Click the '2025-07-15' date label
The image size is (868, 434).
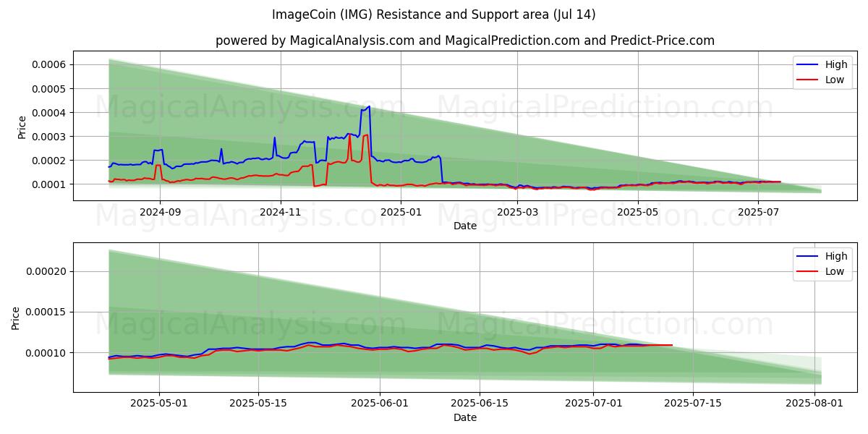pos(693,404)
